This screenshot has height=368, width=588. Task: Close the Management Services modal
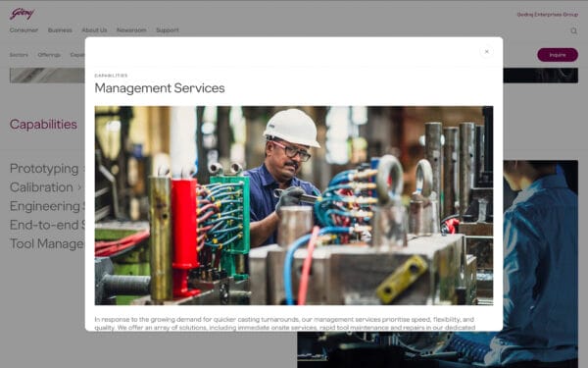[x=486, y=51]
